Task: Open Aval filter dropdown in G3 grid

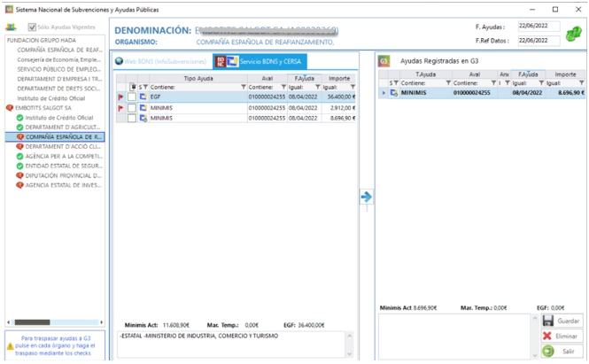Action: pos(493,83)
